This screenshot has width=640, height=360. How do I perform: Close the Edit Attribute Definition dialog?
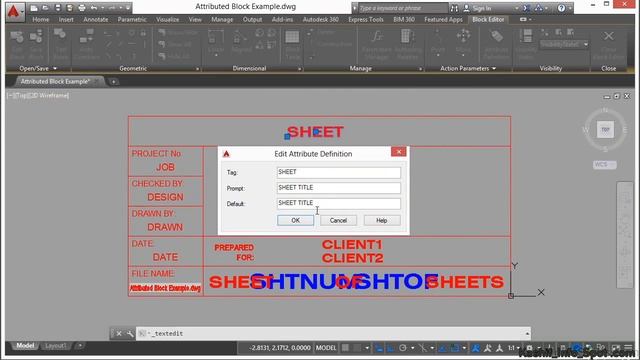click(x=399, y=152)
